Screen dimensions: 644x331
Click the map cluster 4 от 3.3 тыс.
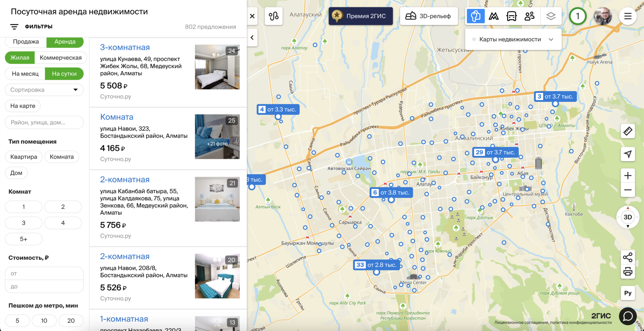[278, 110]
